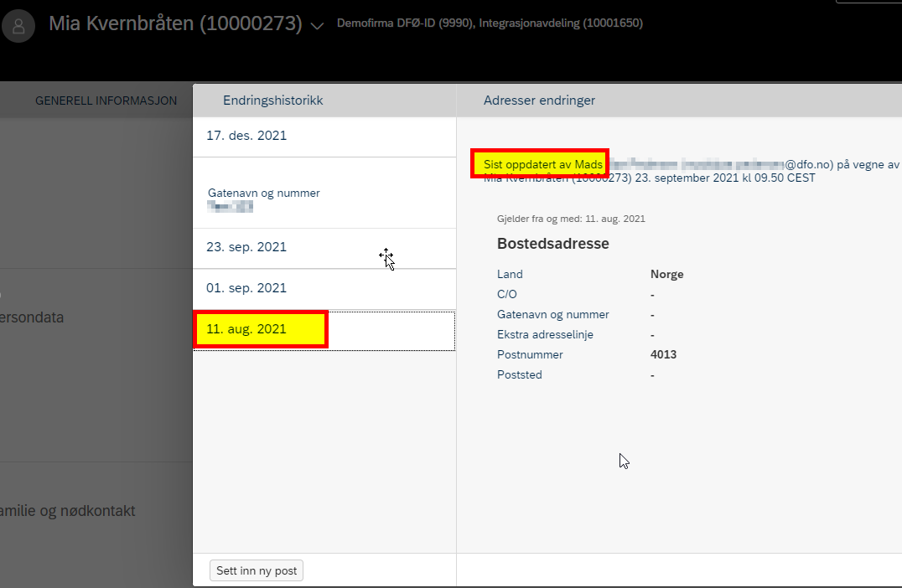Image resolution: width=902 pixels, height=588 pixels.
Task: Select the 23. sep. 2021 history entry
Action: [324, 248]
